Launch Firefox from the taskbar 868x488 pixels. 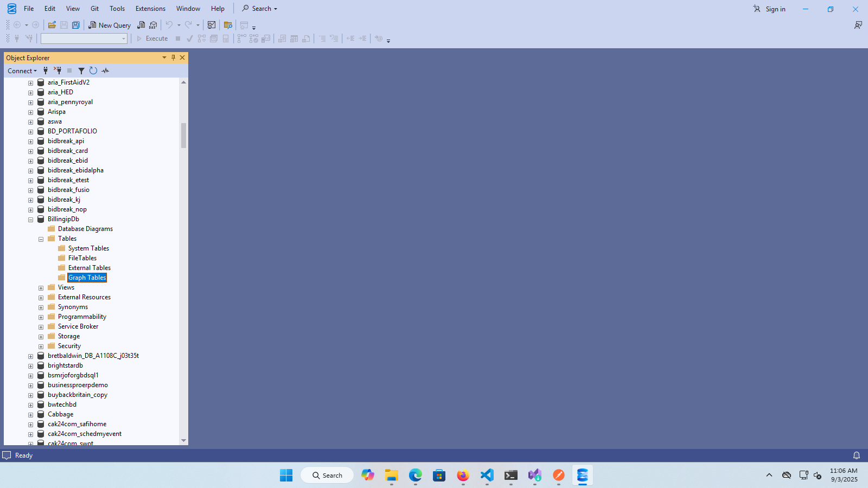[x=463, y=476]
